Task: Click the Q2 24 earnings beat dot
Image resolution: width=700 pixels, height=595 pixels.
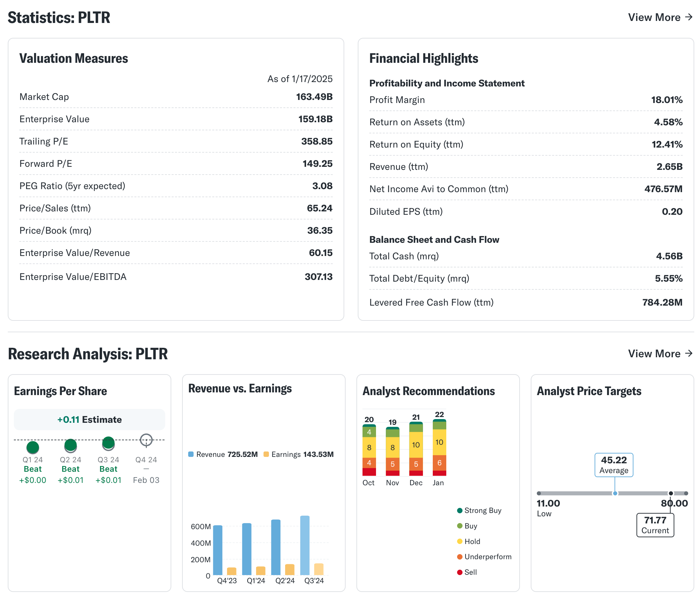Action: [x=71, y=445]
